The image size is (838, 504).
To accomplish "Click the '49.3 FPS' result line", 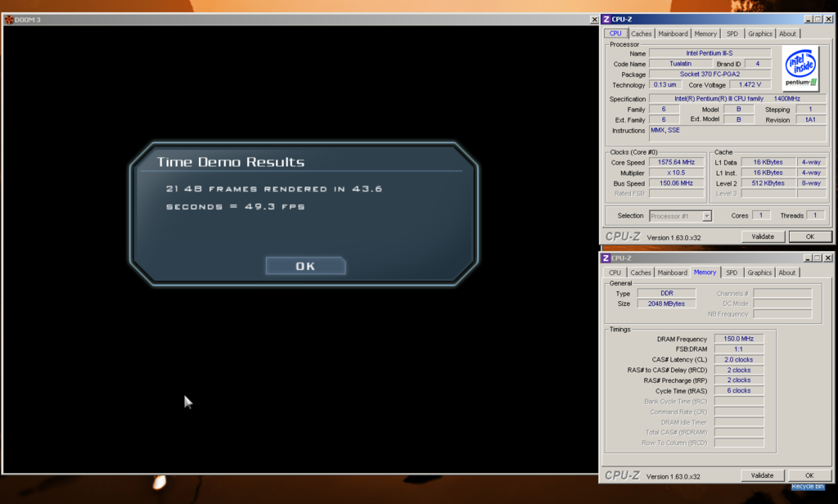I will [x=235, y=207].
